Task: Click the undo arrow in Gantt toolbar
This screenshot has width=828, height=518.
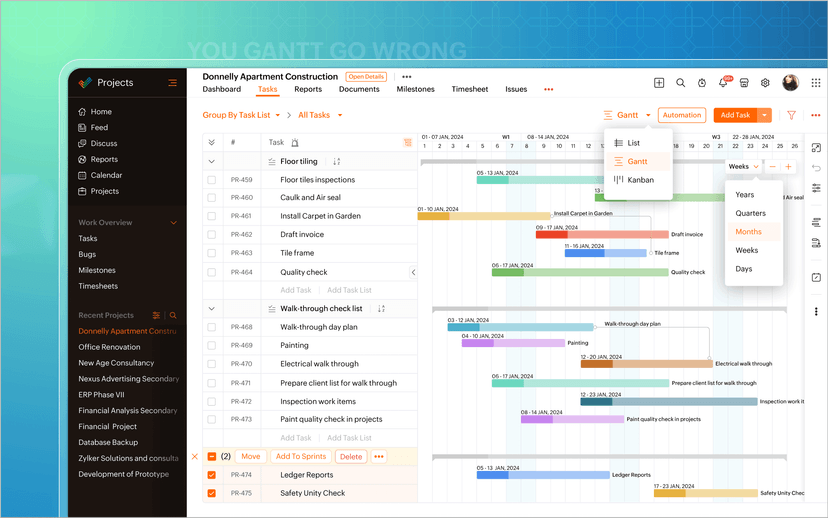Action: pos(816,168)
